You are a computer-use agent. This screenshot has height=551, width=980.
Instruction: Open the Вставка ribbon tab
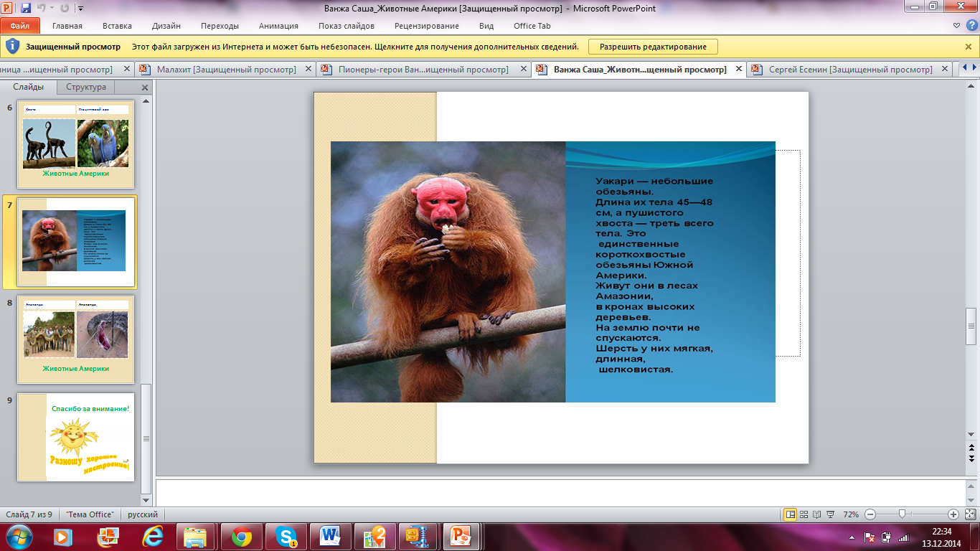117,26
